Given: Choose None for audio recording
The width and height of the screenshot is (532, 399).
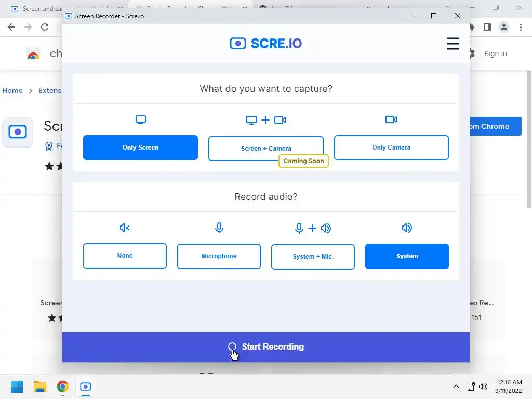Looking at the screenshot, I should [x=125, y=256].
